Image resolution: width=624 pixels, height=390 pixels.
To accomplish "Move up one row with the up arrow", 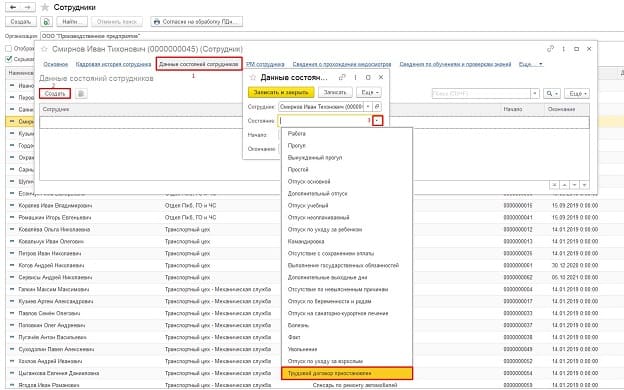I will (564, 185).
